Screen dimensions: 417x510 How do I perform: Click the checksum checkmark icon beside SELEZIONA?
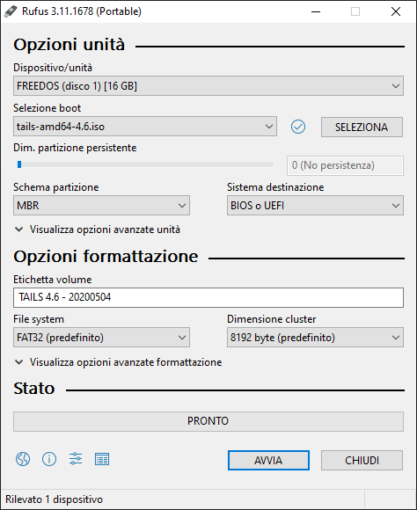point(298,127)
